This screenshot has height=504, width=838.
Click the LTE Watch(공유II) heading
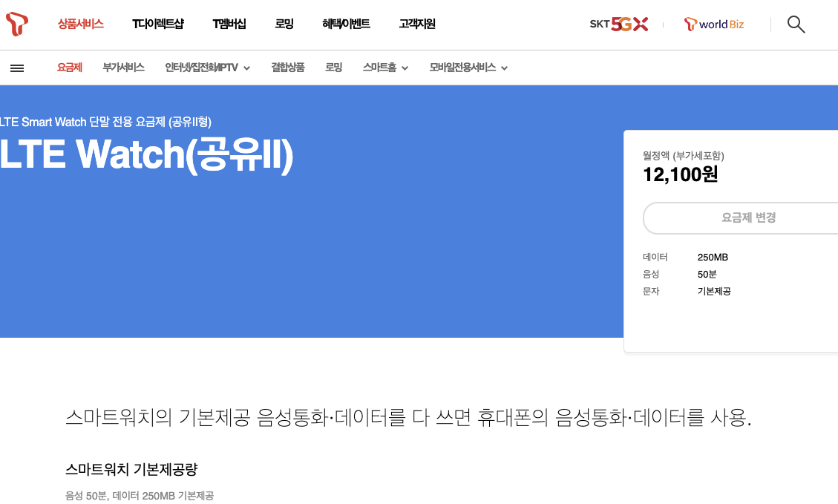[x=146, y=155]
